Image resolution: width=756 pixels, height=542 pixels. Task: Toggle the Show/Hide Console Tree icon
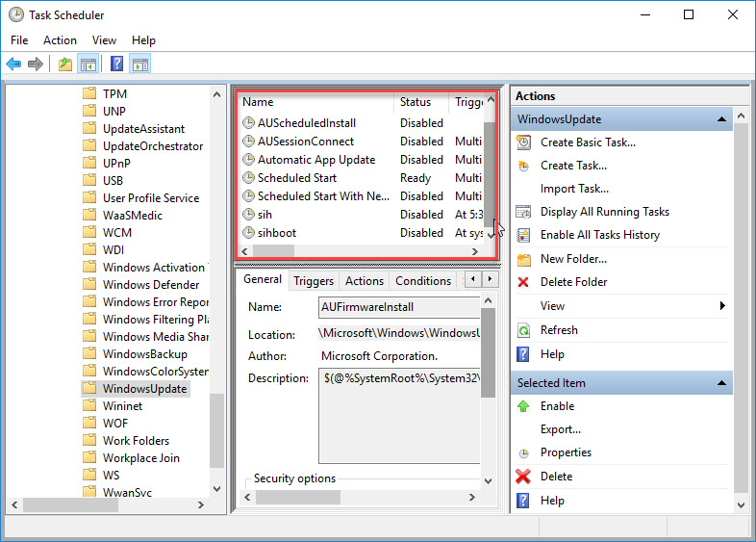[x=88, y=64]
